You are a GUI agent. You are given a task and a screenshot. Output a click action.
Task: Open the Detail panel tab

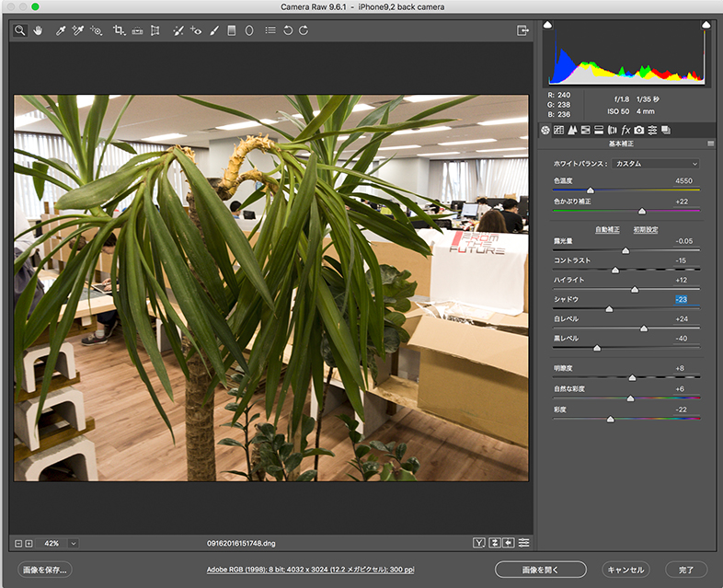tap(572, 130)
